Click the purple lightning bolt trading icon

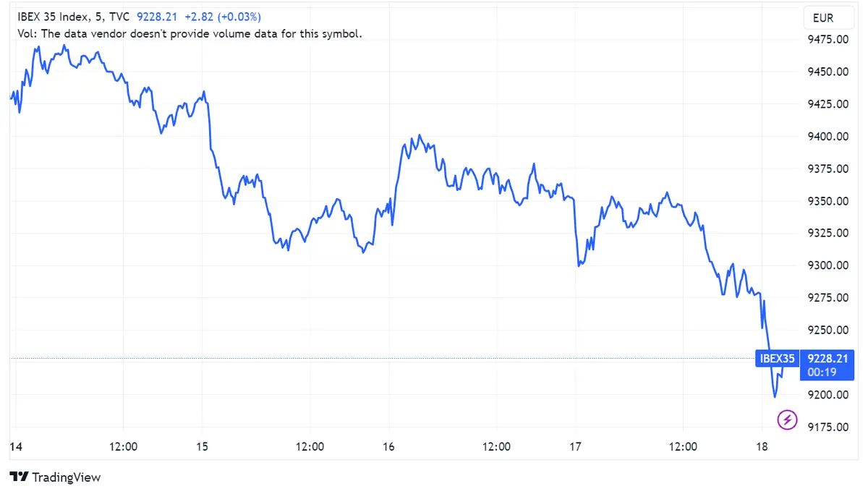pos(787,420)
